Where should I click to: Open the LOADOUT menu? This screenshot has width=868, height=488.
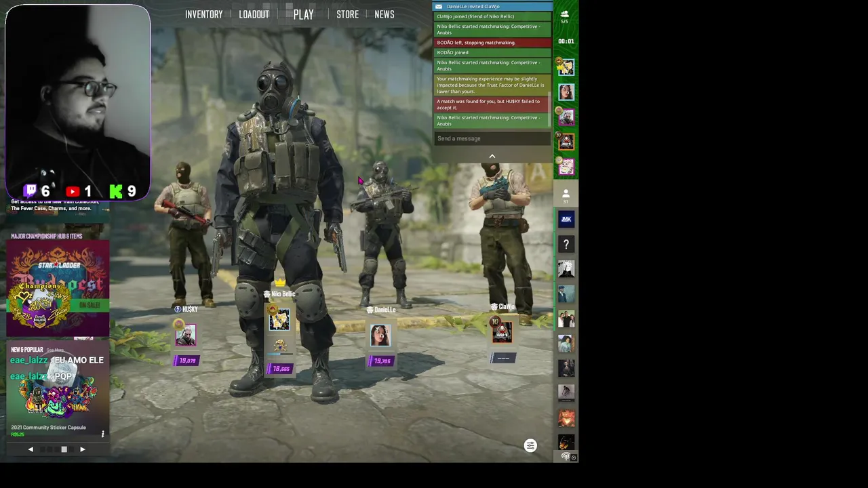tap(254, 14)
